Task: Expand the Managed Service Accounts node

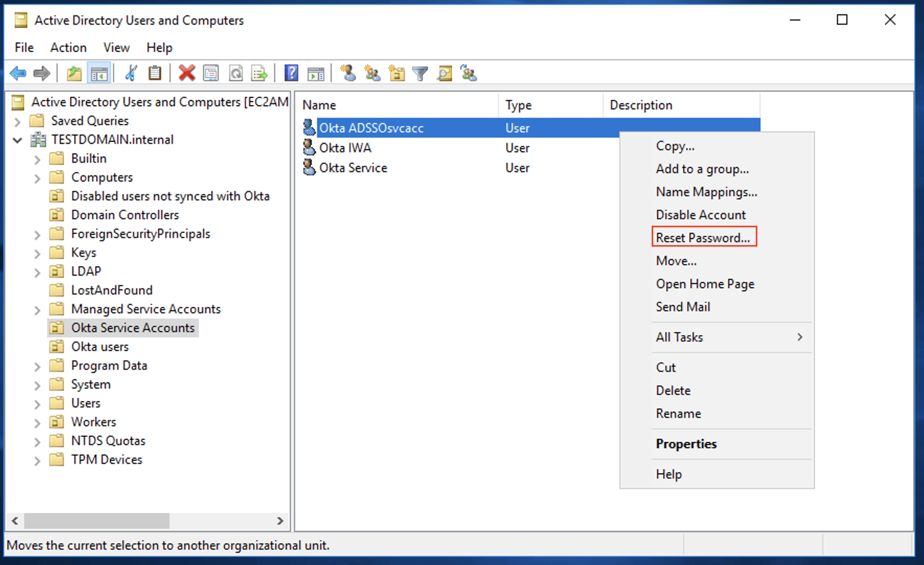Action: click(x=37, y=310)
